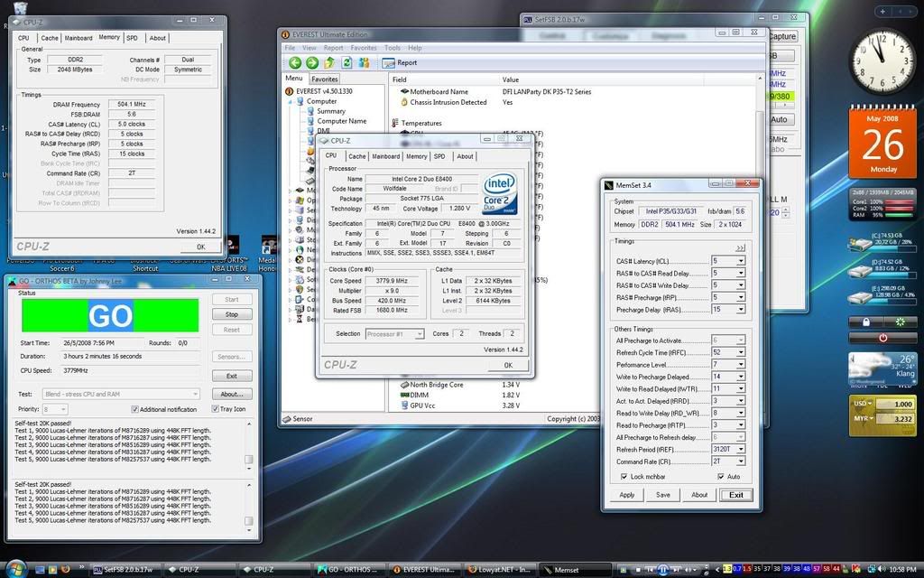The image size is (924, 578).
Task: Switch to the SPD tab in top-left CPU-Z
Action: click(132, 38)
